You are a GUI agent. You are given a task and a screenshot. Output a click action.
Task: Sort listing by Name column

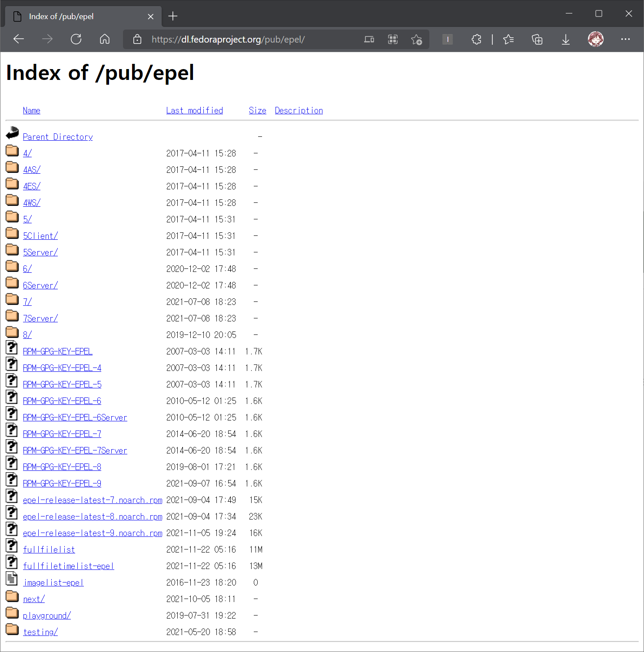pyautogui.click(x=32, y=110)
